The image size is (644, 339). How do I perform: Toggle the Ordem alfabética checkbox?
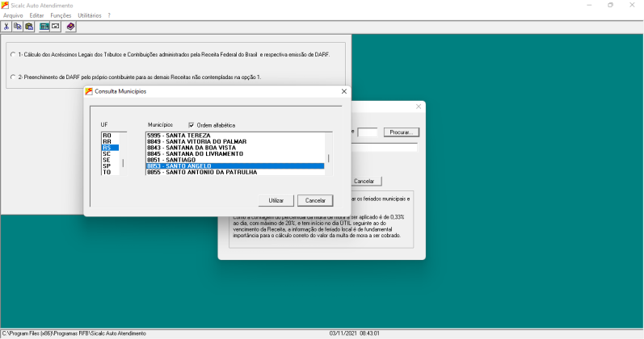pyautogui.click(x=192, y=125)
